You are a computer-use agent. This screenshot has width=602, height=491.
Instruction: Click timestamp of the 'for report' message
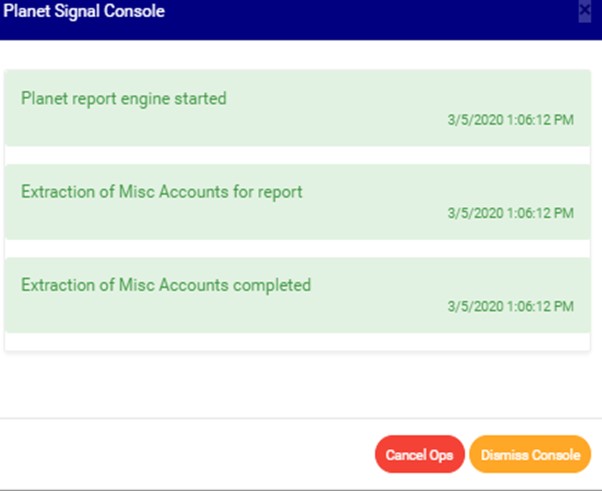(510, 213)
